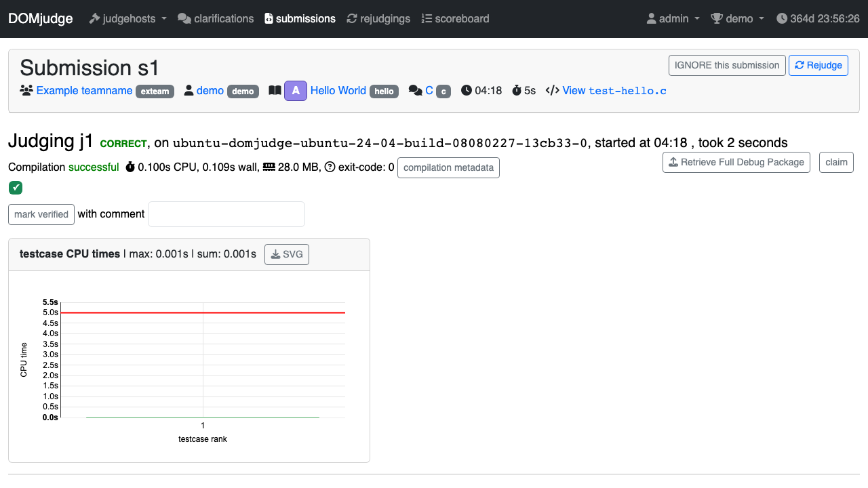Download the CPU times chart as SVG

pyautogui.click(x=287, y=255)
